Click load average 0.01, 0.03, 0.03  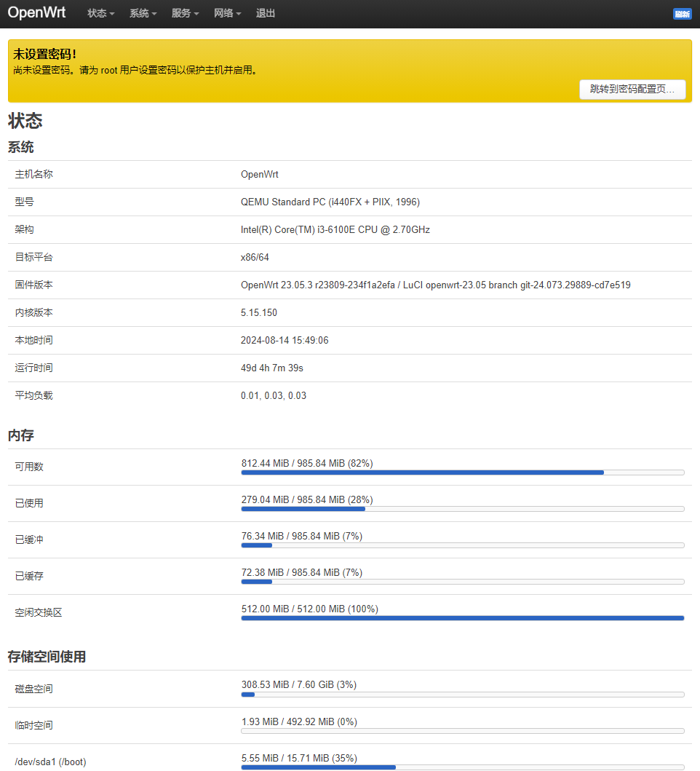274,396
